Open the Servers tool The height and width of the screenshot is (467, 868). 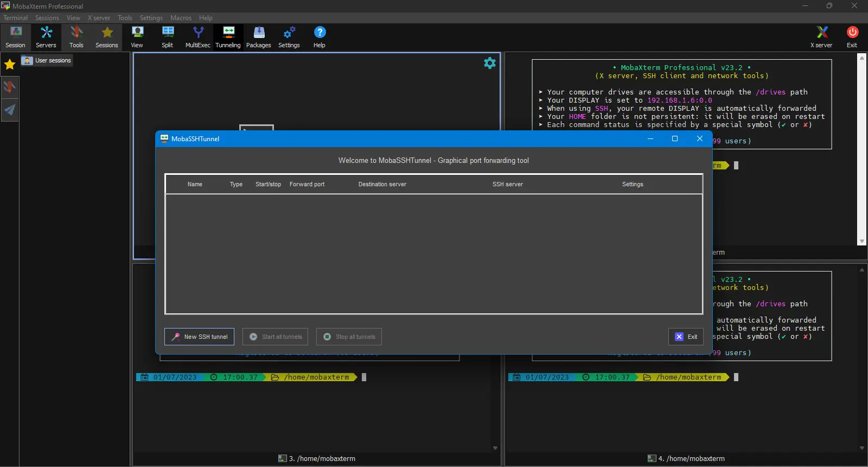(x=46, y=37)
